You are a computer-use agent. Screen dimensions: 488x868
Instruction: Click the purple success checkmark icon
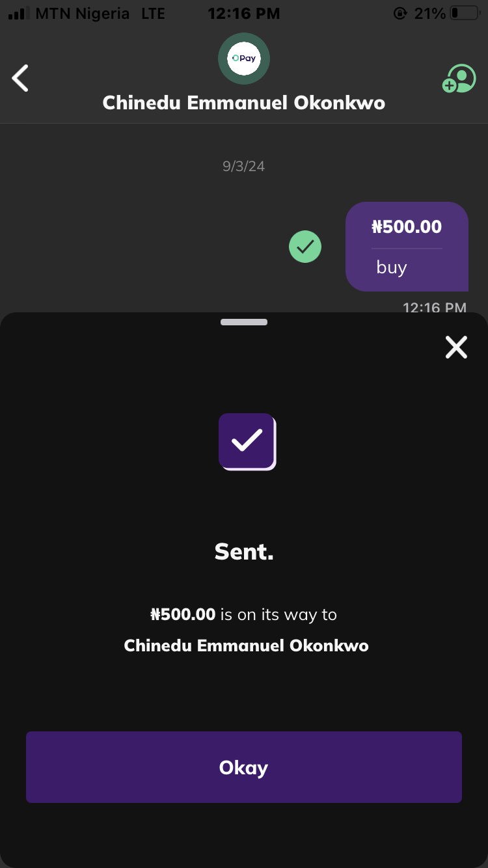[x=247, y=441]
